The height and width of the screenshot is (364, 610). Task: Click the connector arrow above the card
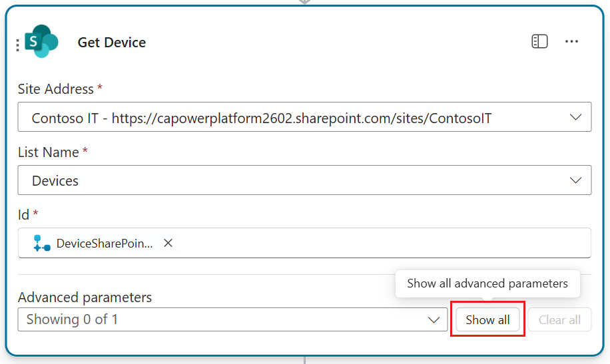pyautogui.click(x=304, y=1)
